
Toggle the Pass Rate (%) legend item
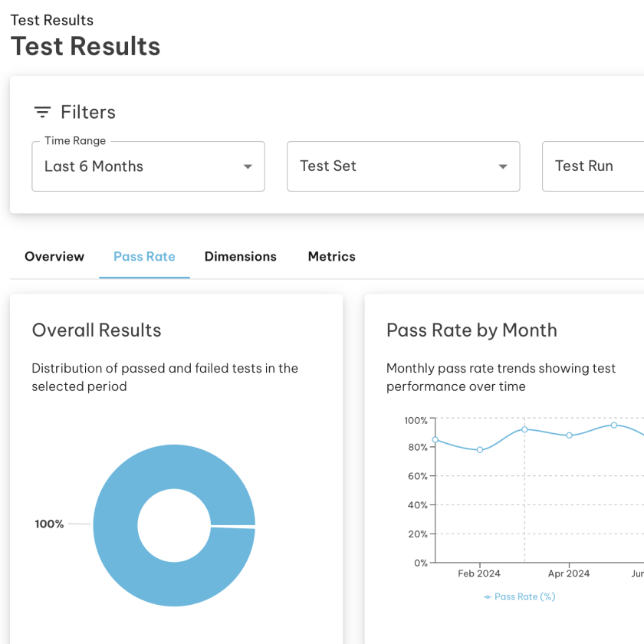[520, 596]
